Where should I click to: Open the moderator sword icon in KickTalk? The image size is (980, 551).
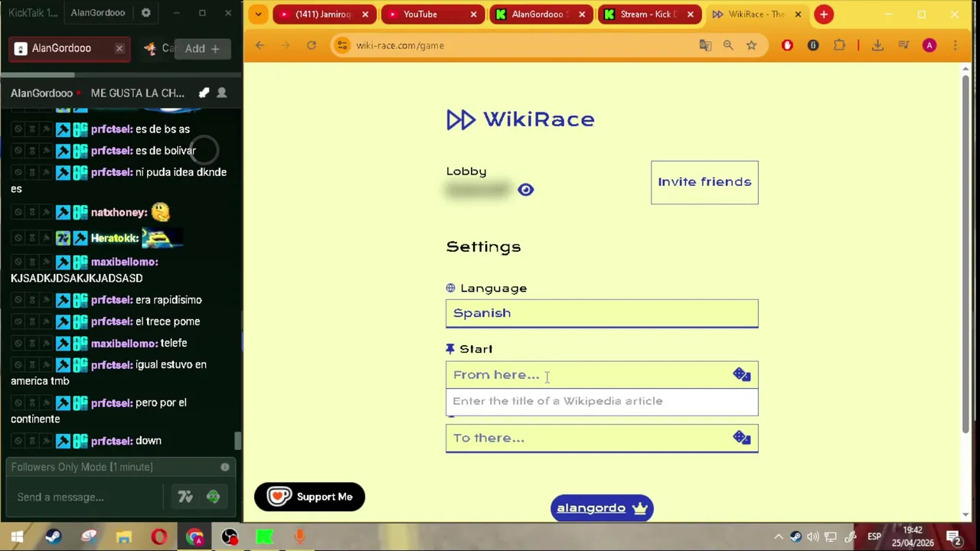click(204, 93)
